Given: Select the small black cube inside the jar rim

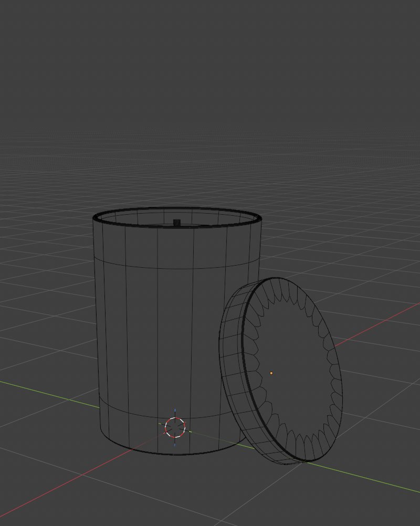Looking at the screenshot, I should click(x=177, y=223).
